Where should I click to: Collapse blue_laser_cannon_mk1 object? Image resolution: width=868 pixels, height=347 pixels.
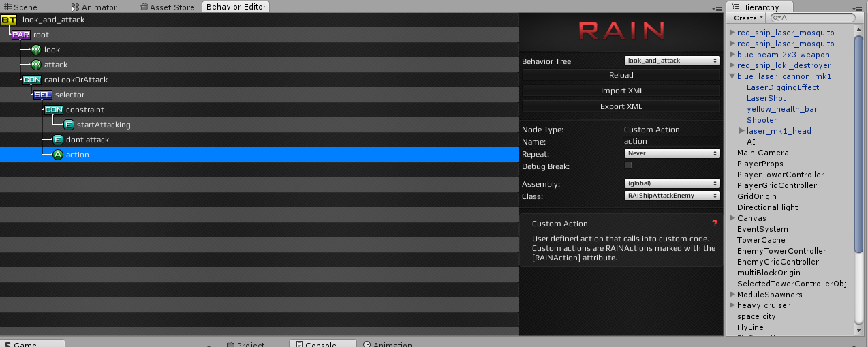pos(732,76)
